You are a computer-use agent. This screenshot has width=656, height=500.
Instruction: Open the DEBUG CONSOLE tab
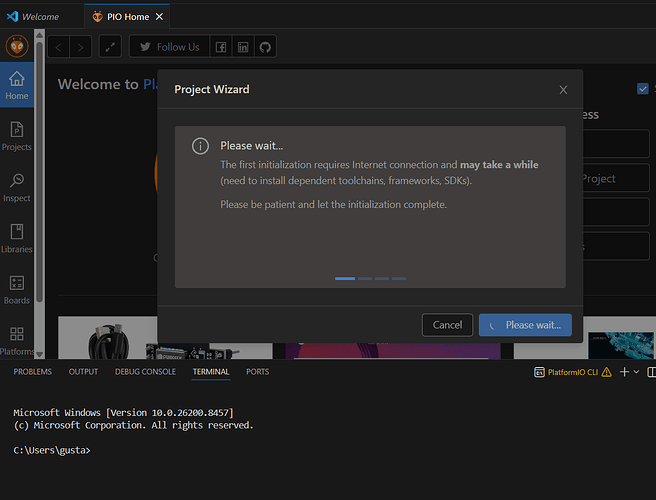[x=145, y=372]
